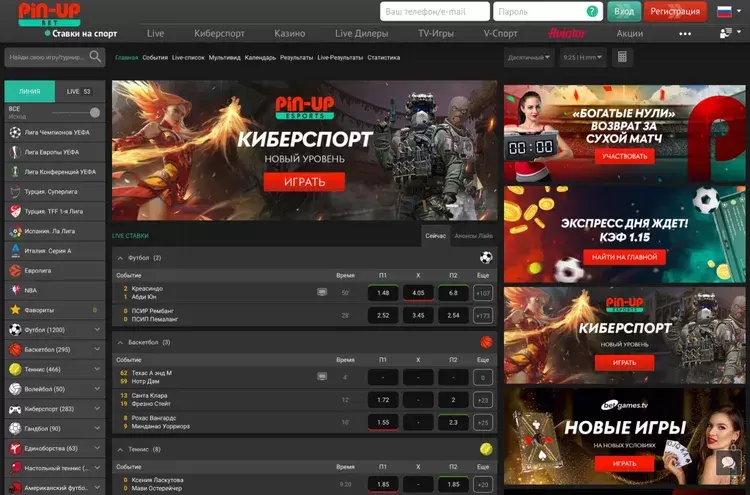This screenshot has width=750, height=495.
Task: Select Лига Европы УЕФА league icon
Action: (15, 152)
